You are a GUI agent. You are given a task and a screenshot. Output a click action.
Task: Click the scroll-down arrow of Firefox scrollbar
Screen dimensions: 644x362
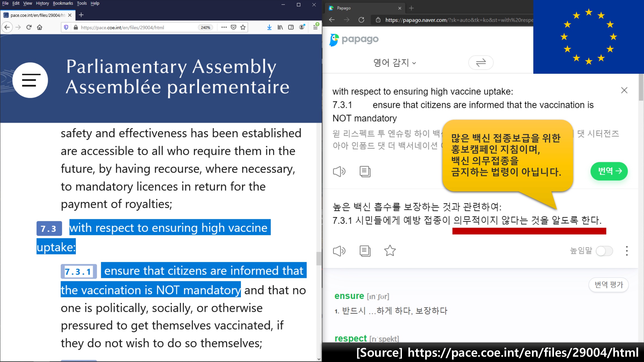[x=319, y=359]
